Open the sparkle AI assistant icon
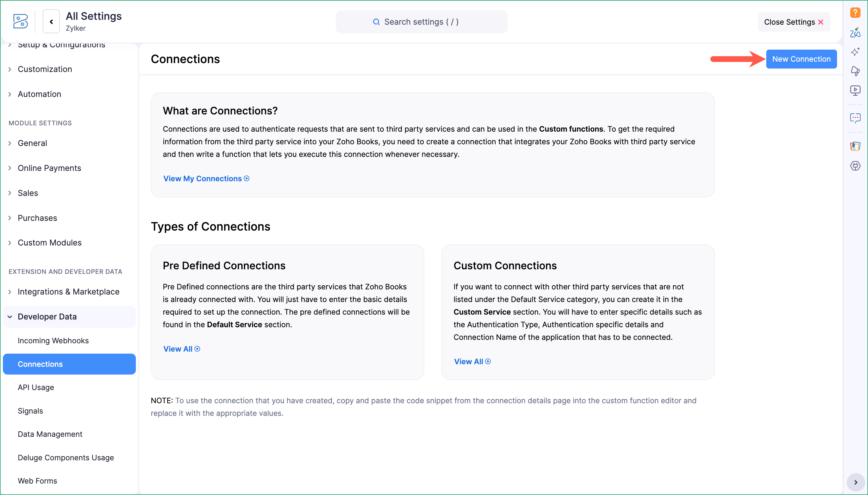The width and height of the screenshot is (868, 495). pos(855,52)
